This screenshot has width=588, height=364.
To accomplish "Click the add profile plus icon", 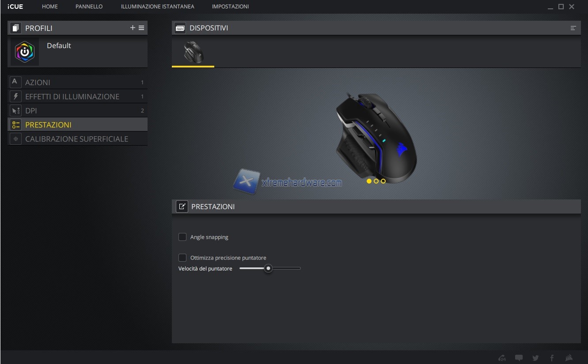I will click(x=133, y=28).
